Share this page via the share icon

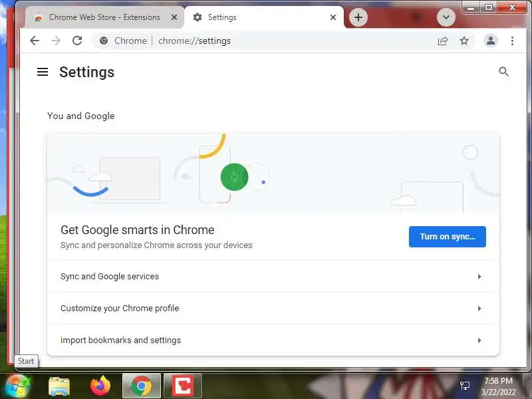pos(443,41)
